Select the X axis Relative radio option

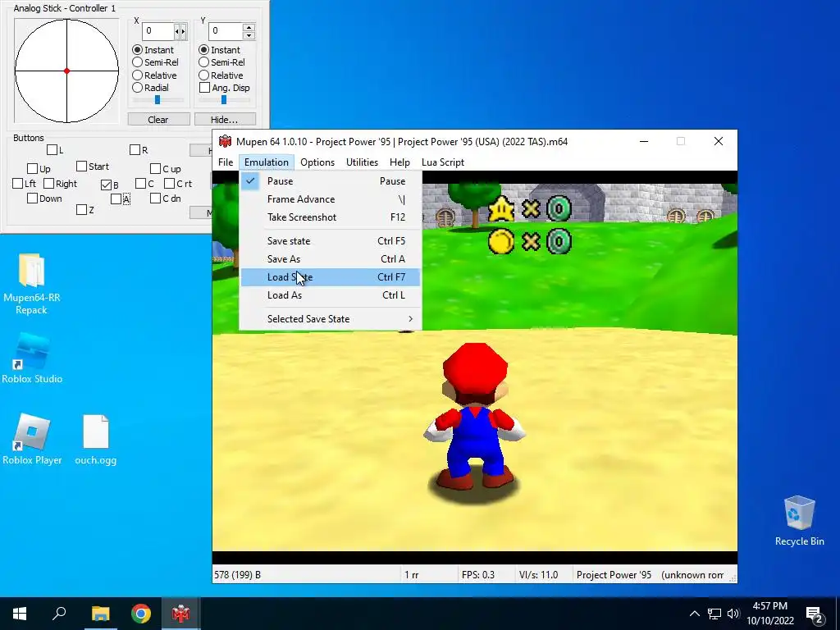pyautogui.click(x=138, y=75)
